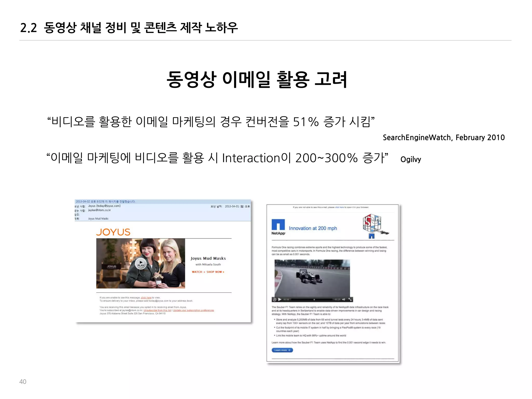Viewport: 532px width, 399px height.
Task: Click the elapsed time 01:50 on the video bar
Action: coord(286,300)
